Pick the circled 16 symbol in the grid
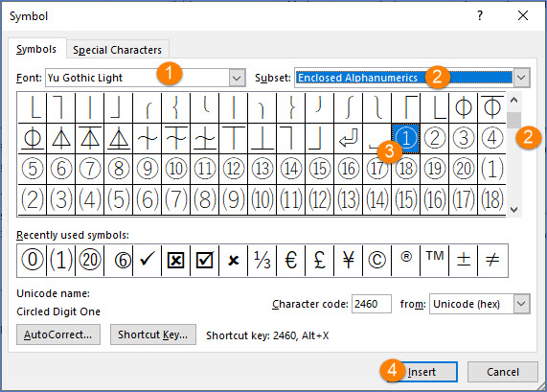 click(x=349, y=169)
